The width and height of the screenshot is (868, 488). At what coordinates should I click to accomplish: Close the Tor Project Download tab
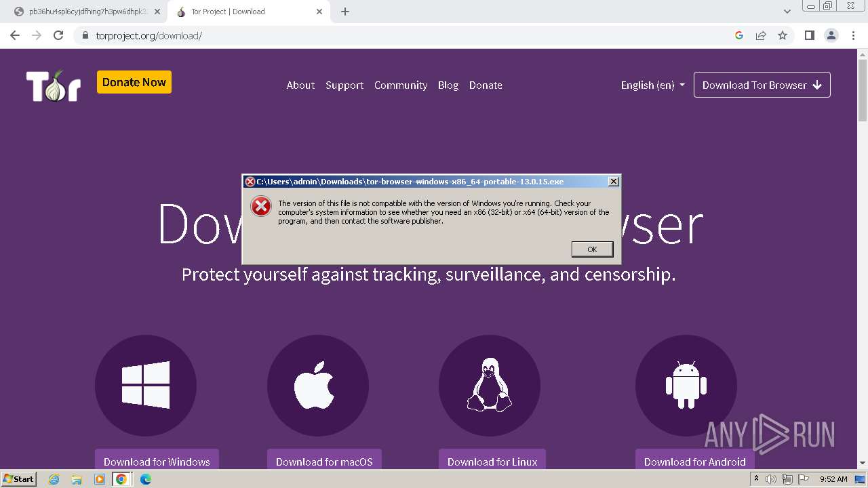click(320, 12)
